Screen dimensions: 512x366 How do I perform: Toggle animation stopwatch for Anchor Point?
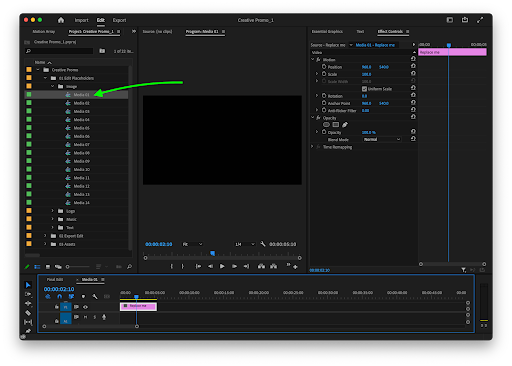point(324,103)
